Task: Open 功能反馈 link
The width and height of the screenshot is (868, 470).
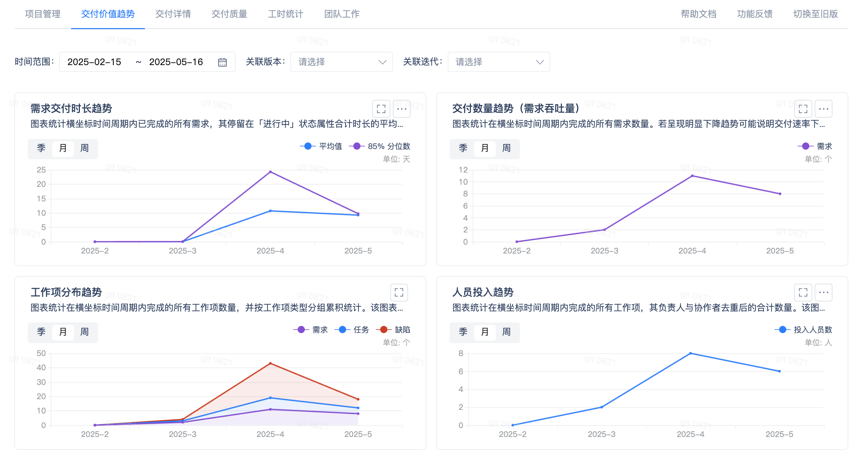Action: pyautogui.click(x=755, y=14)
